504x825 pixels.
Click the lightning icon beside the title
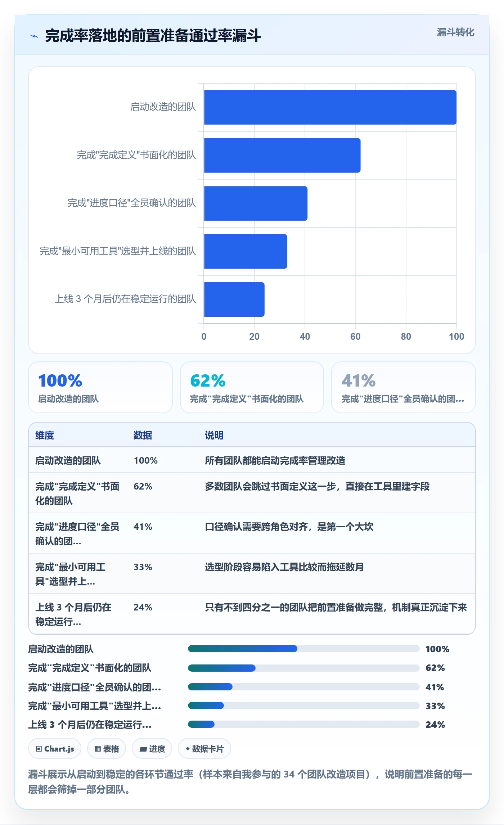34,36
